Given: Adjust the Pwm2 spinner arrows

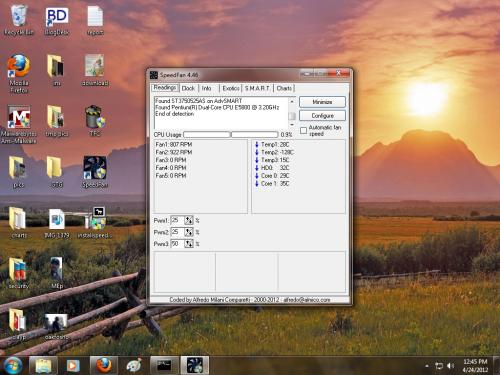Looking at the screenshot, I should [x=189, y=232].
